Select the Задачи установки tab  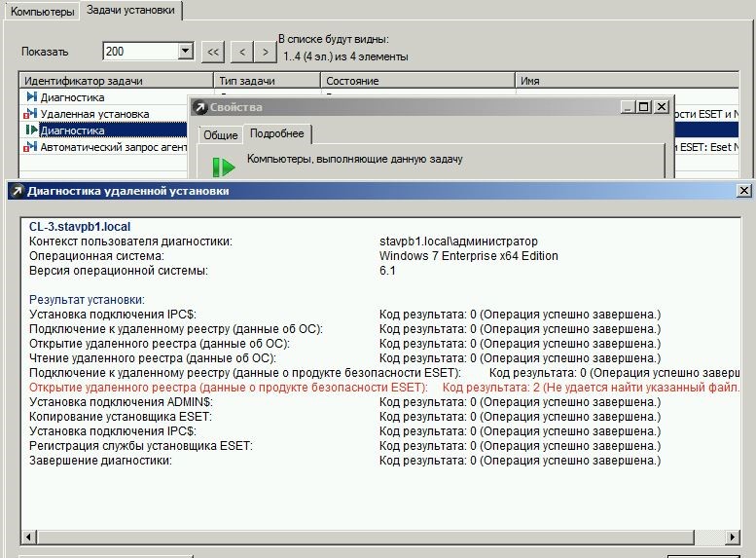130,10
